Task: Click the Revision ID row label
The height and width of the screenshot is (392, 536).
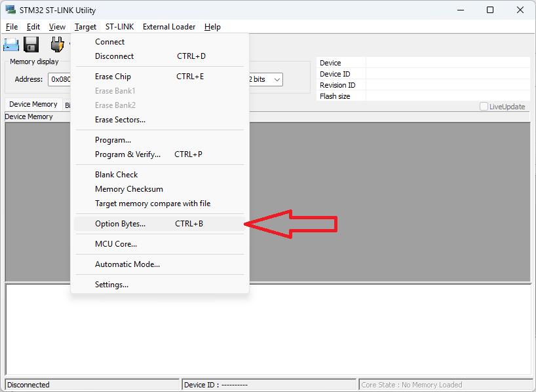Action: click(x=337, y=85)
